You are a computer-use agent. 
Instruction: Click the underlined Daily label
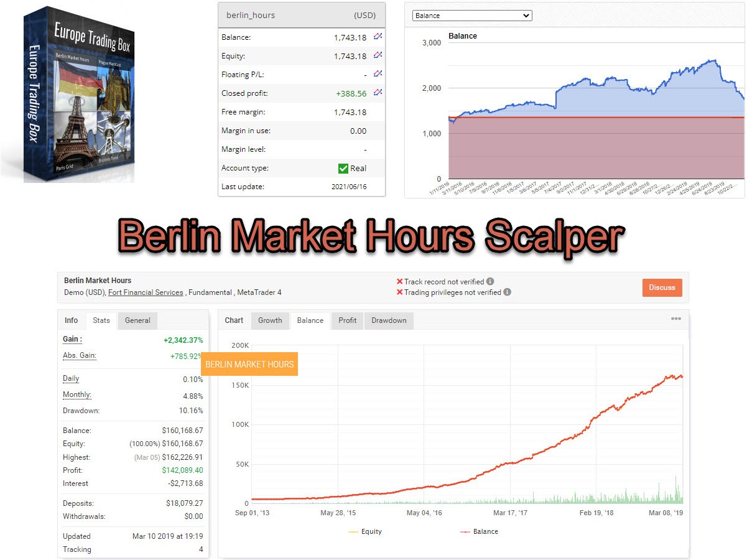71,379
